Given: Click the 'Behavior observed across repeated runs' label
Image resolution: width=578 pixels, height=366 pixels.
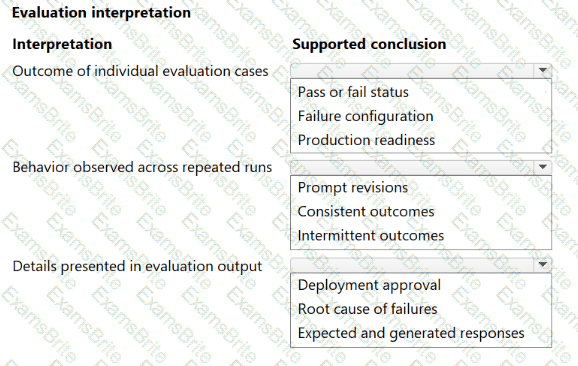Looking at the screenshot, I should click(142, 167).
